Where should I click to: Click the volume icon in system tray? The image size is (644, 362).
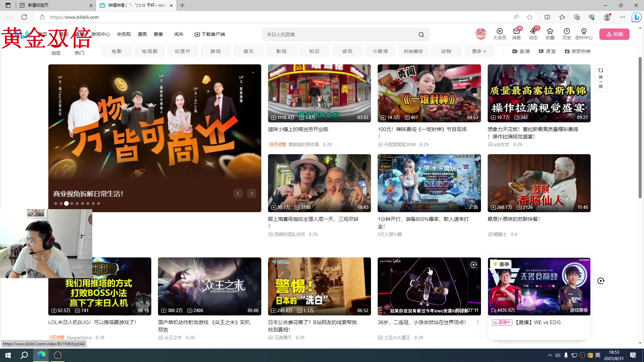[x=557, y=355]
